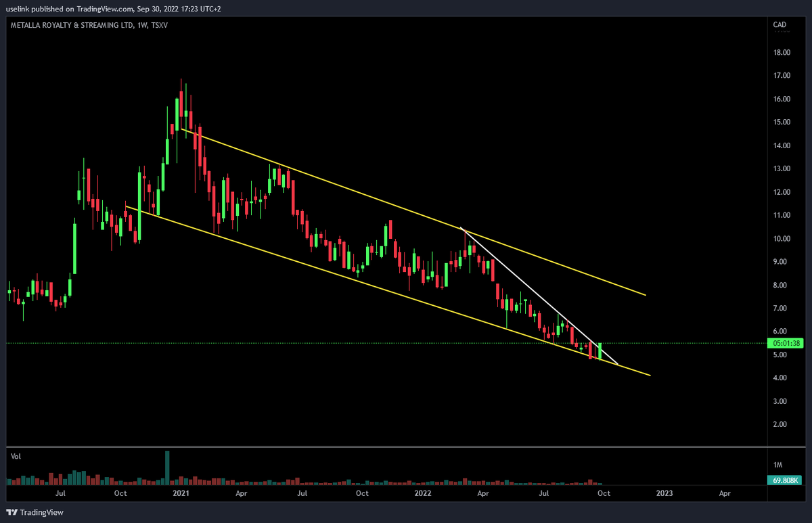This screenshot has height=523, width=812.
Task: Click the 2023 time axis label
Action: (664, 494)
